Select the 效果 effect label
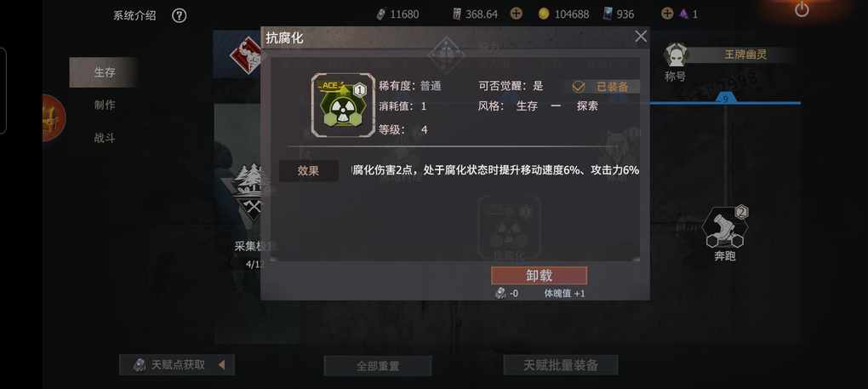This screenshot has width=868, height=389. click(x=308, y=171)
